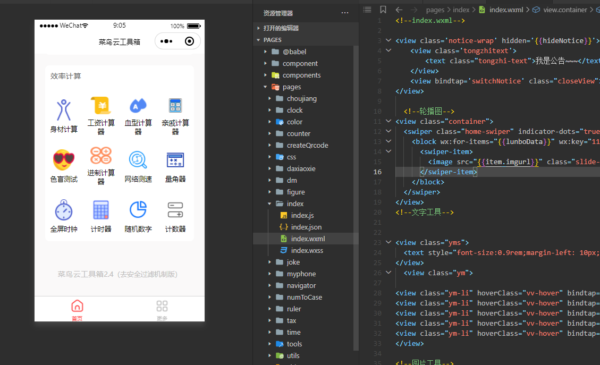Viewport: 600px width, 365px height.
Task: Place cursor at line 16 swiper-item closing tag
Action: pos(448,172)
